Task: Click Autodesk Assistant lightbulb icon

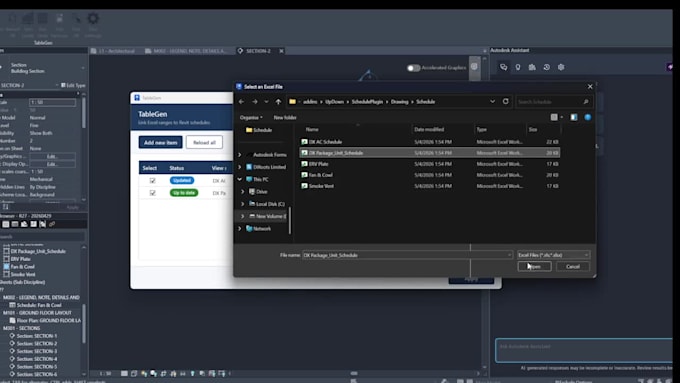Action: (x=518, y=67)
